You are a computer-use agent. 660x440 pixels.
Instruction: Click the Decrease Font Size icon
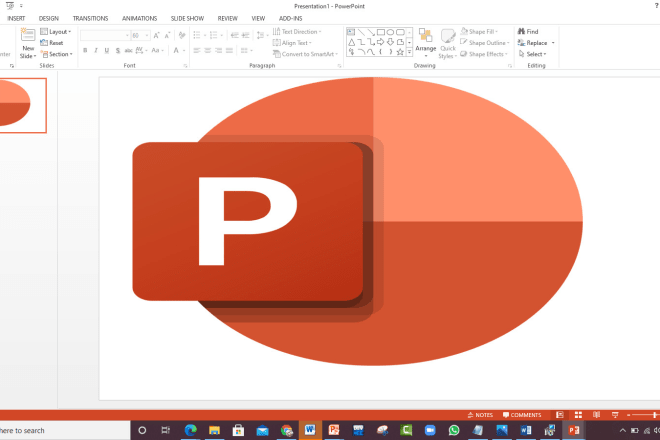click(167, 35)
